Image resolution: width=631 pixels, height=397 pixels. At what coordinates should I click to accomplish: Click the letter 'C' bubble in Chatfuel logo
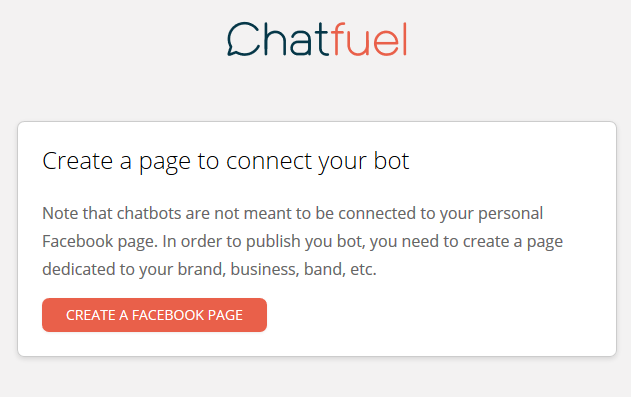[x=243, y=39]
